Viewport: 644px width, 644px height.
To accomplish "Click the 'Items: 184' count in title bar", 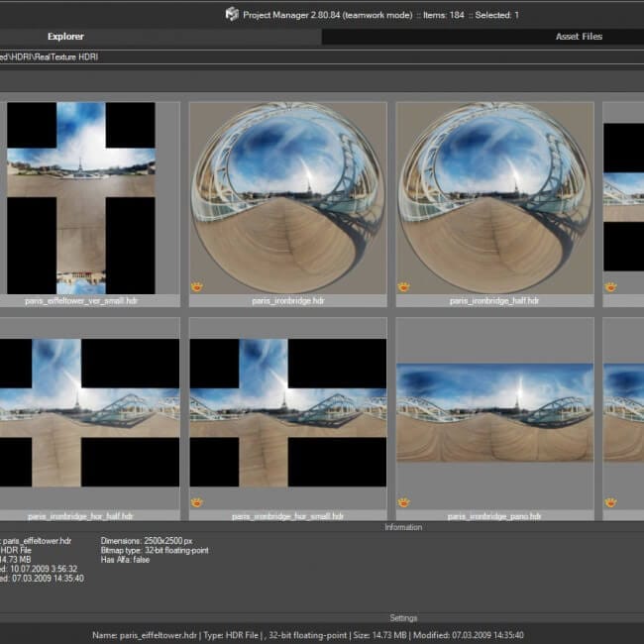I will 444,15.
